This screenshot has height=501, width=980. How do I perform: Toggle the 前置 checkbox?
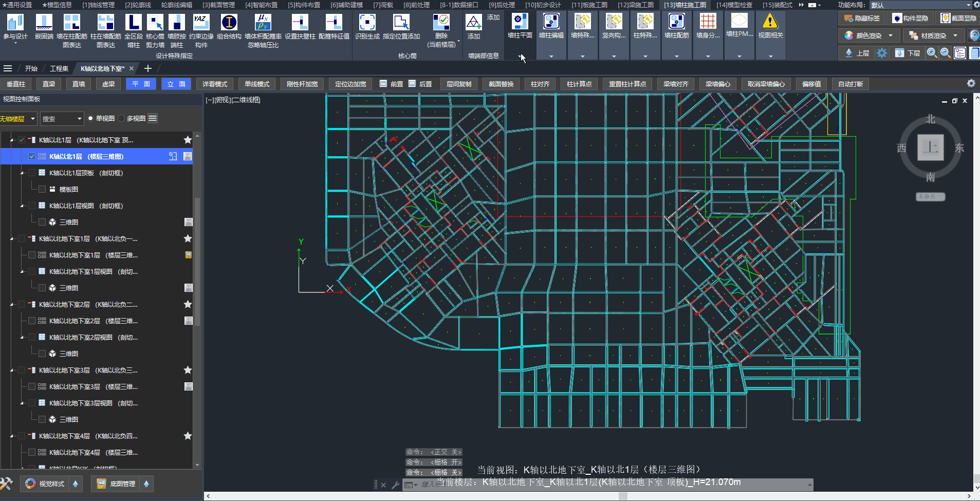(383, 84)
